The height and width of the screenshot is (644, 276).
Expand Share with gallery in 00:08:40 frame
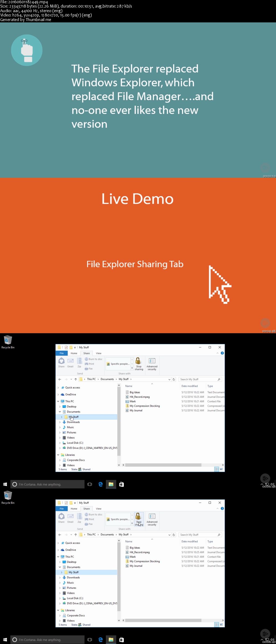coord(132,524)
